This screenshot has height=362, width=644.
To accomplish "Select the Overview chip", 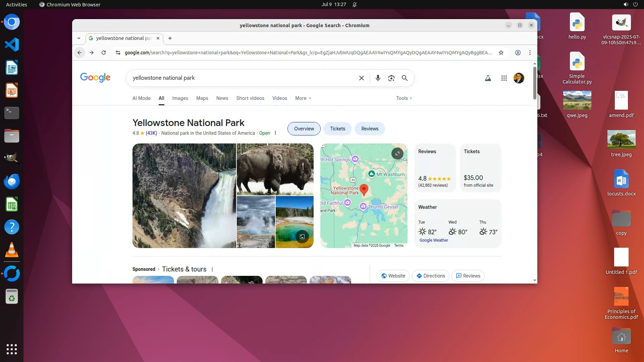I will click(x=304, y=129).
